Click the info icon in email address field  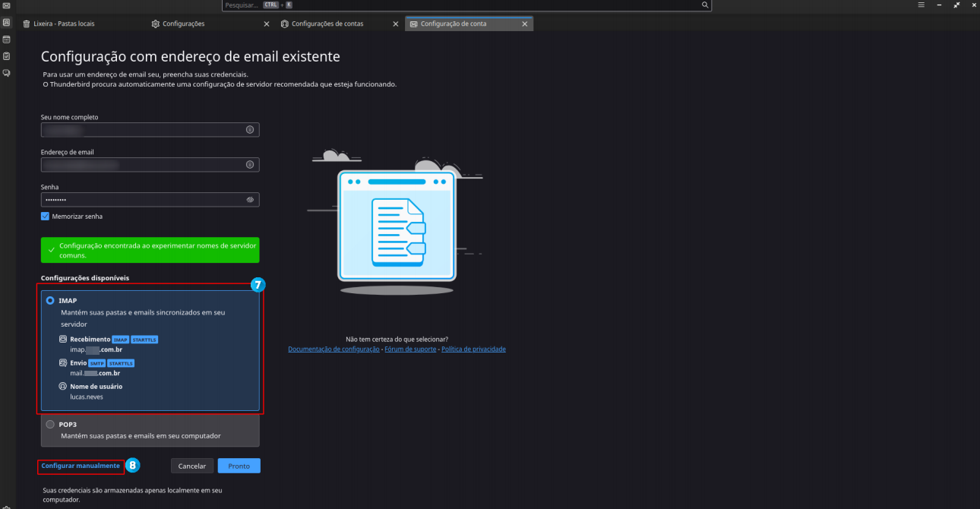tap(249, 165)
